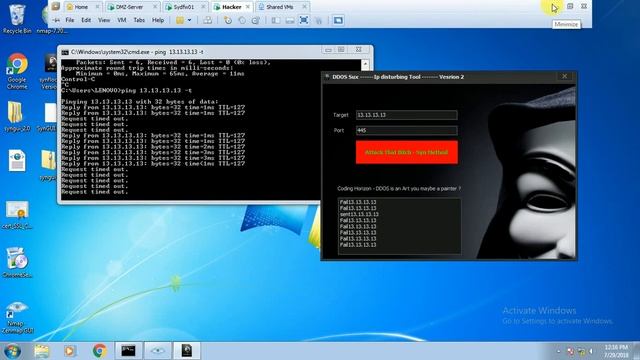Close the DMZ-Server tab
The width and height of the screenshot is (640, 360).
click(x=155, y=7)
